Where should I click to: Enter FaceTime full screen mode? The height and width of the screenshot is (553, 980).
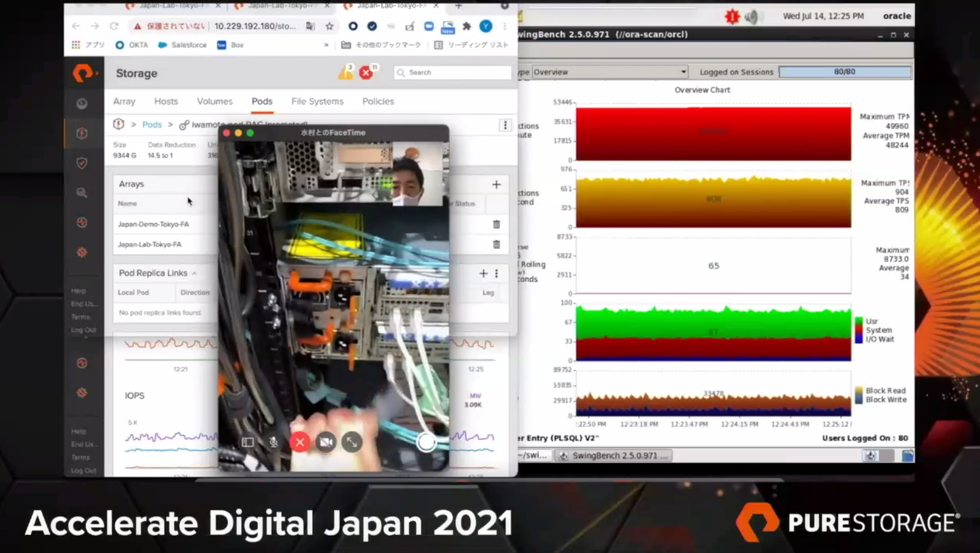click(x=352, y=442)
